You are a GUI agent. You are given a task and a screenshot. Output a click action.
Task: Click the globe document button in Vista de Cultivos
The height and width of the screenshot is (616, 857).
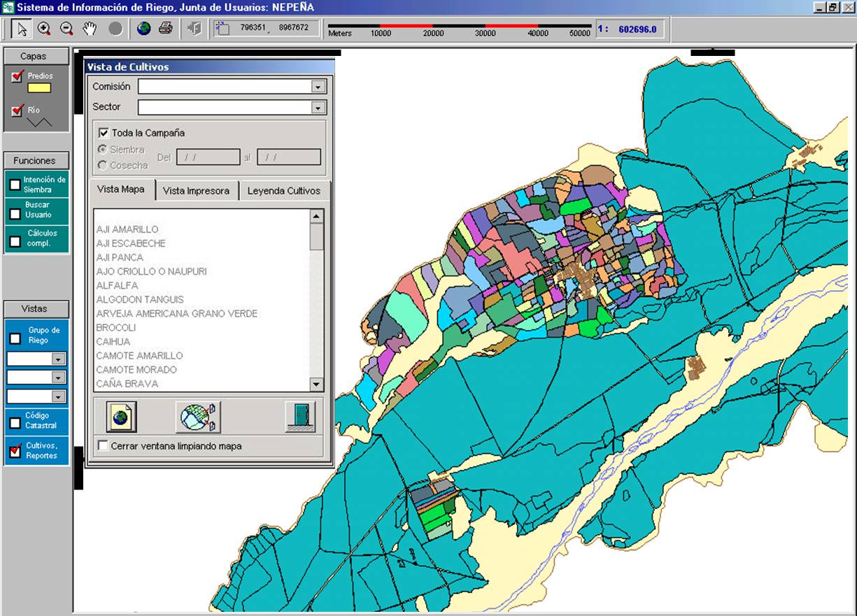click(x=121, y=417)
